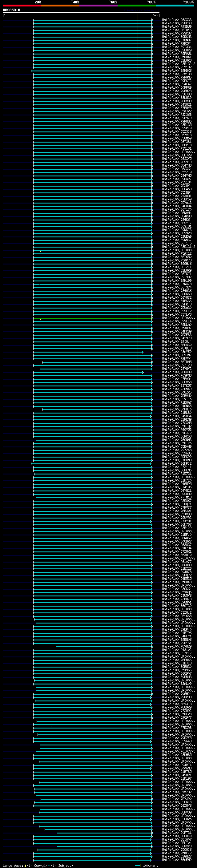Viewport: 197px width, 868px height.
Task: Click the =100char. scale legend
Action: [x=147, y=865]
